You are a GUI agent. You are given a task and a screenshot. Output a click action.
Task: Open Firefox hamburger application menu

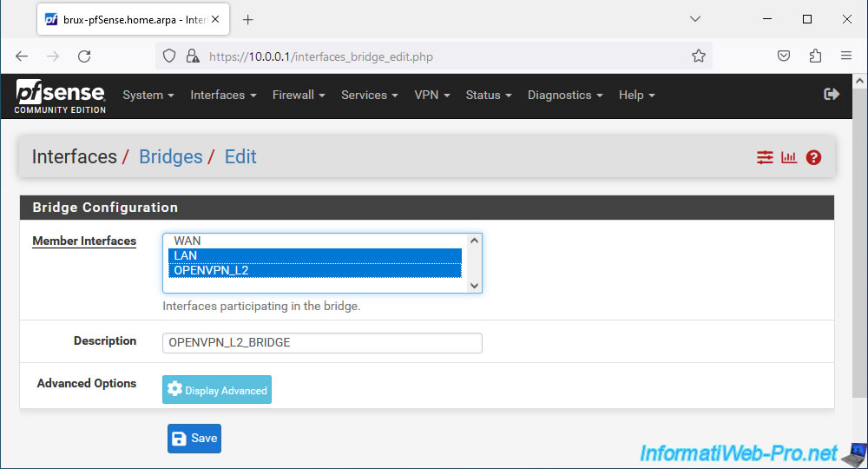(845, 56)
